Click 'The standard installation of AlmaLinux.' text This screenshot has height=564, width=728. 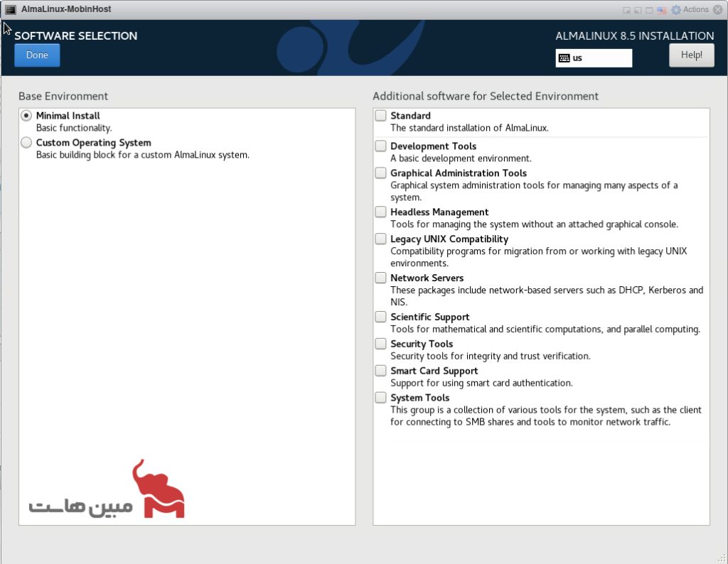click(x=469, y=128)
